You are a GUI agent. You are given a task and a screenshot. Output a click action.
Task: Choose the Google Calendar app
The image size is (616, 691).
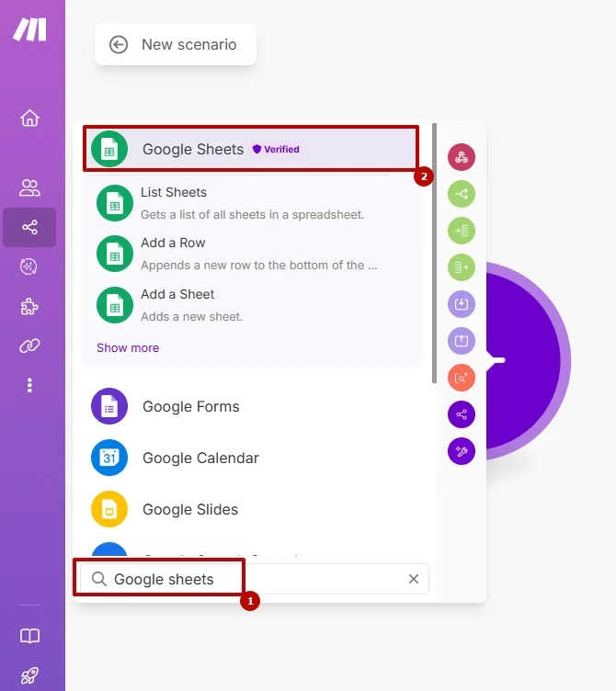(x=252, y=458)
